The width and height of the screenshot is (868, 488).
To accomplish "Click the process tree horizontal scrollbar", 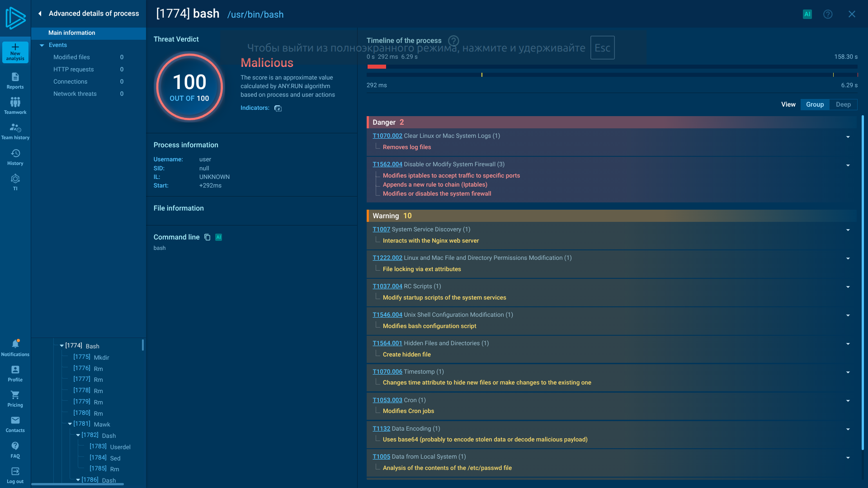I will [77, 484].
